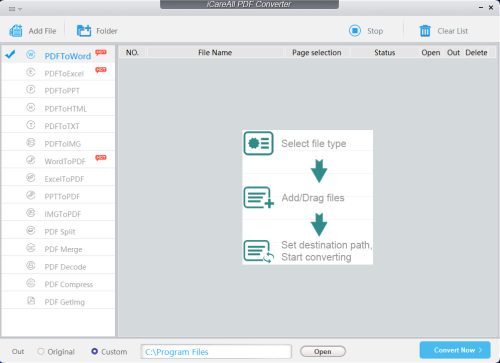Click the NO. column header
Viewport: 500px width, 363px height.
coord(132,52)
